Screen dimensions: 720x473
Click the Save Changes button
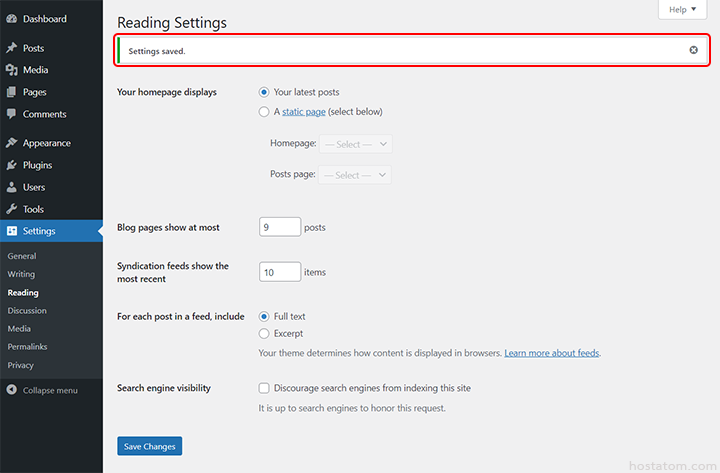tap(149, 446)
